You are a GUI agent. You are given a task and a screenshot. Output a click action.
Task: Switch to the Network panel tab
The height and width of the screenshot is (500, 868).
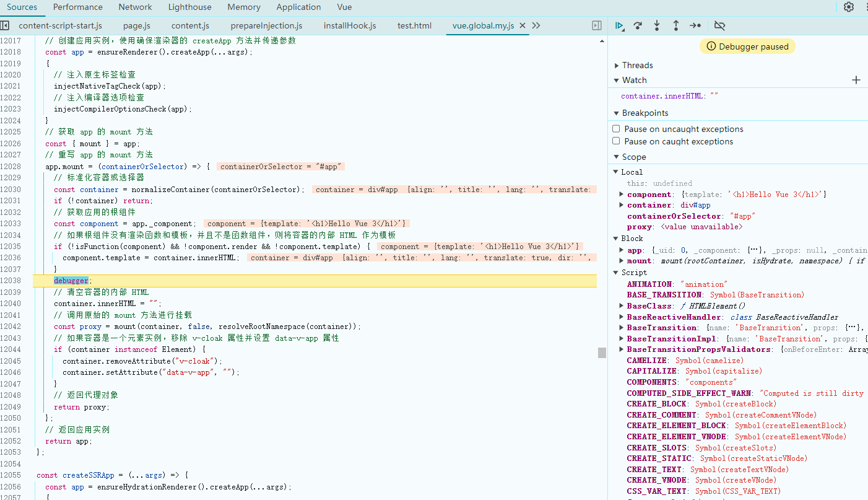(x=135, y=7)
